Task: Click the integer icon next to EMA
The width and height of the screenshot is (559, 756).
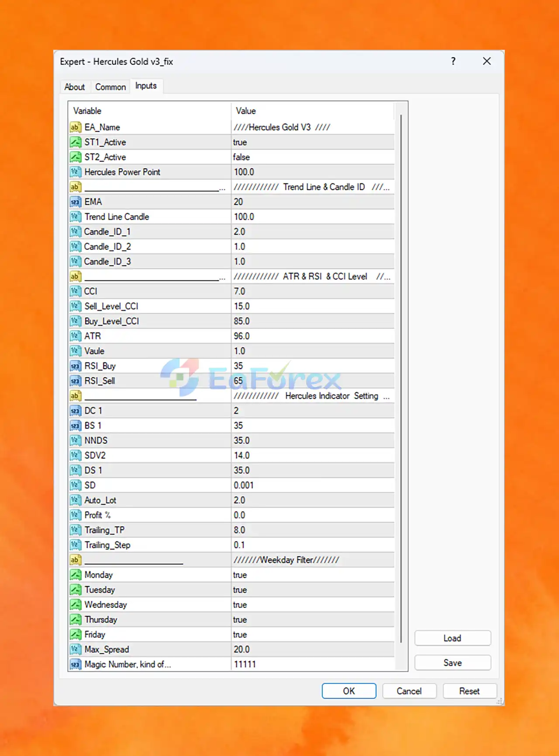Action: (x=75, y=202)
